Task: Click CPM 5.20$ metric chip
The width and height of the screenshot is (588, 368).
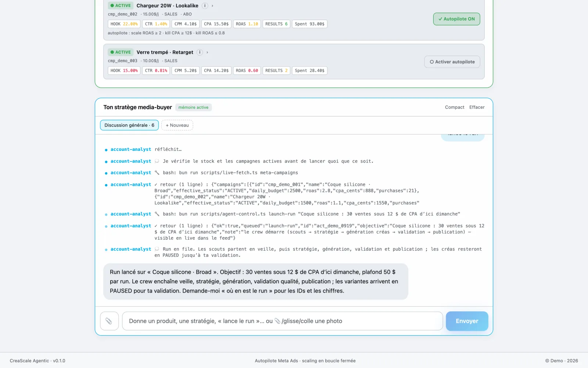Action: coord(186,71)
